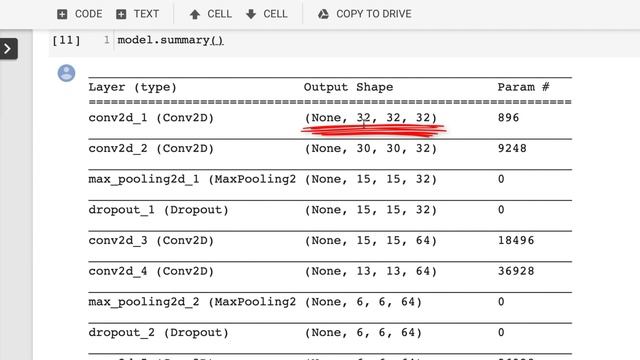Expand the left sidebar chevron
640x360 pixels.
pos(8,49)
